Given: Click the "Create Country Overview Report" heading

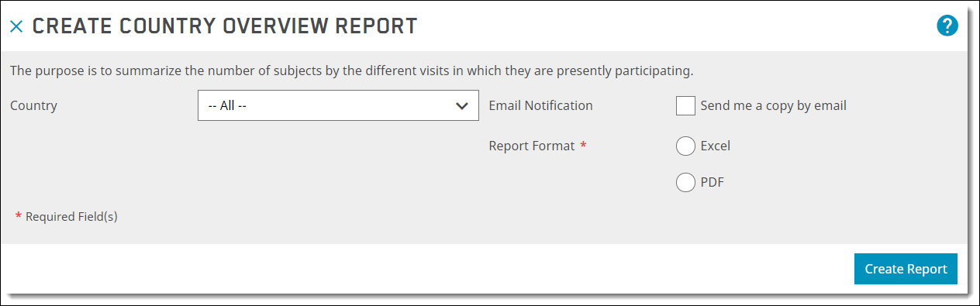Looking at the screenshot, I should [x=225, y=26].
